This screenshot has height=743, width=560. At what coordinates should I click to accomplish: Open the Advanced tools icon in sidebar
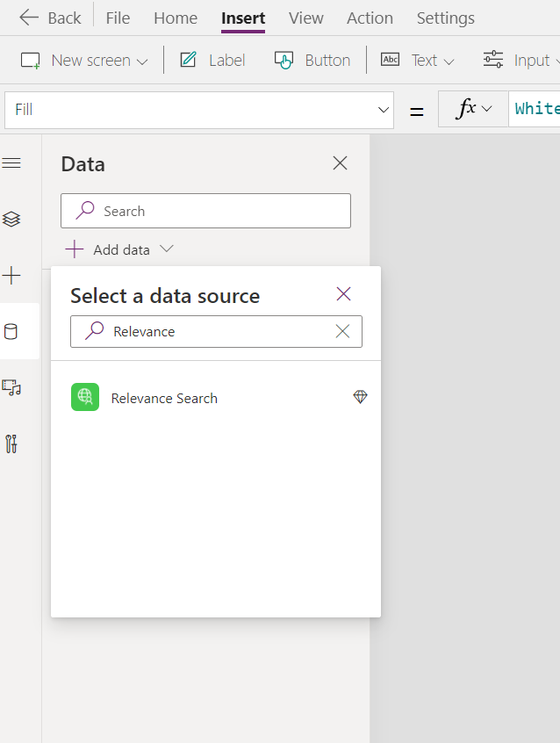pos(11,444)
